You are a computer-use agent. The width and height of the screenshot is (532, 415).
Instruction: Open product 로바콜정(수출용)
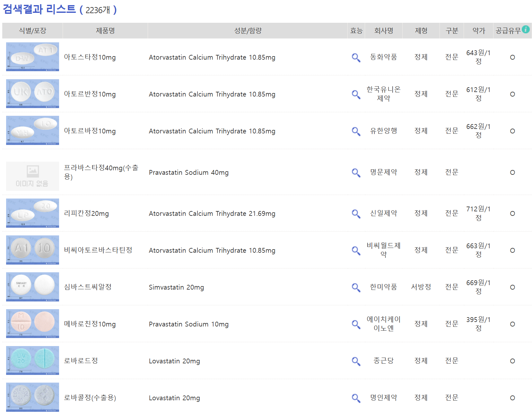pyautogui.click(x=90, y=398)
